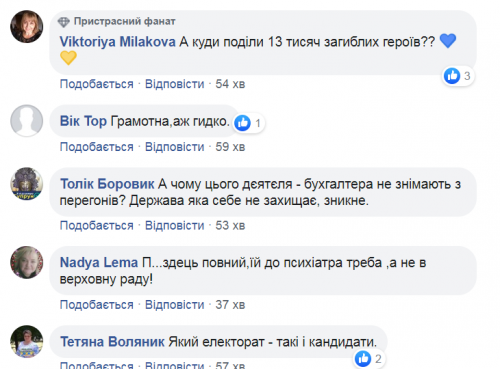
Task: Open Толік Боровик's profile picture
Action: (27, 184)
